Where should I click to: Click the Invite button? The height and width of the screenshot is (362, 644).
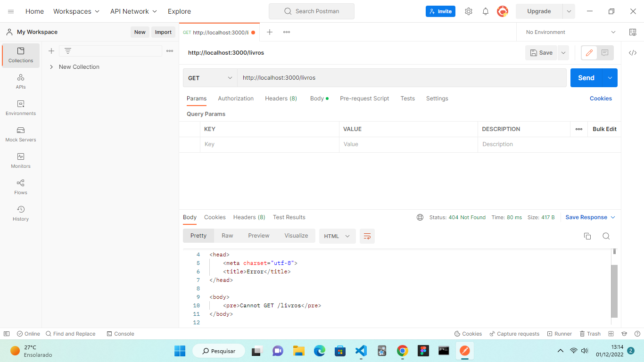(x=440, y=11)
